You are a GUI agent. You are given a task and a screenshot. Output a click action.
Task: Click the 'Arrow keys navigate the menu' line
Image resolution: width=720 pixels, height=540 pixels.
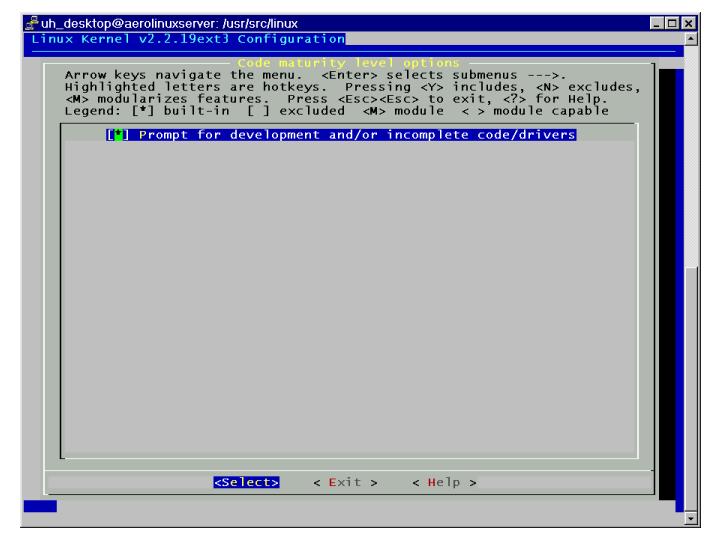(315, 75)
